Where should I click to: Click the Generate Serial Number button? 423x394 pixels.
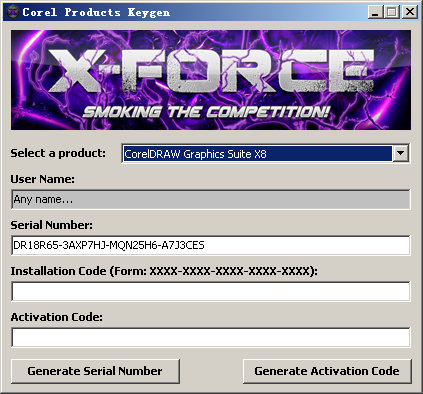[x=95, y=371]
